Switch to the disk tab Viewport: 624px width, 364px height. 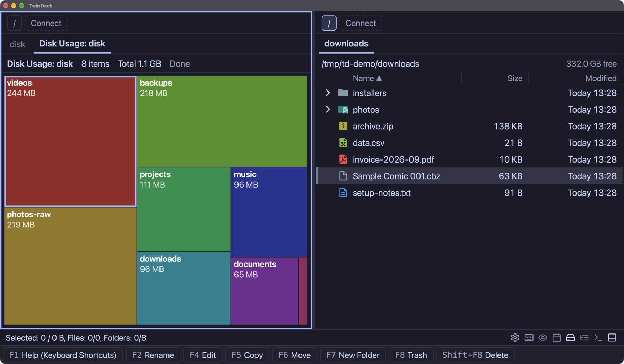pos(17,44)
